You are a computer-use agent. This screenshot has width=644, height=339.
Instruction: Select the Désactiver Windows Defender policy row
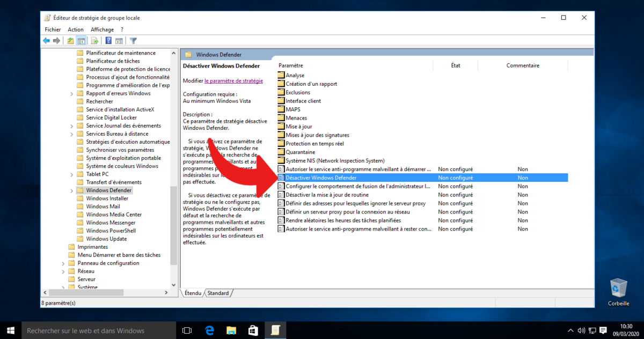[422, 178]
